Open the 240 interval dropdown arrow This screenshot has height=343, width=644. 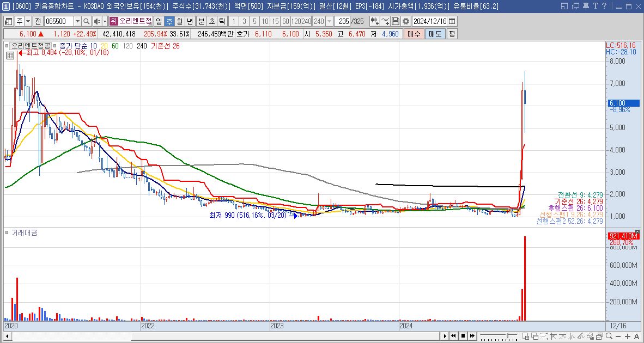click(x=330, y=21)
